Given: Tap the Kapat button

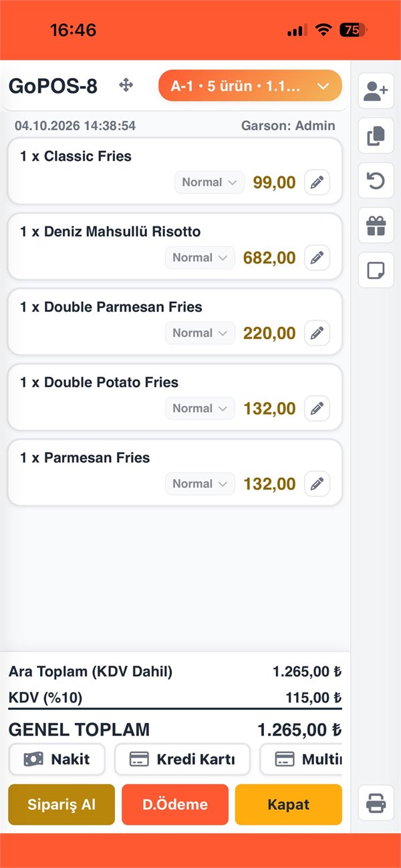Looking at the screenshot, I should [289, 805].
